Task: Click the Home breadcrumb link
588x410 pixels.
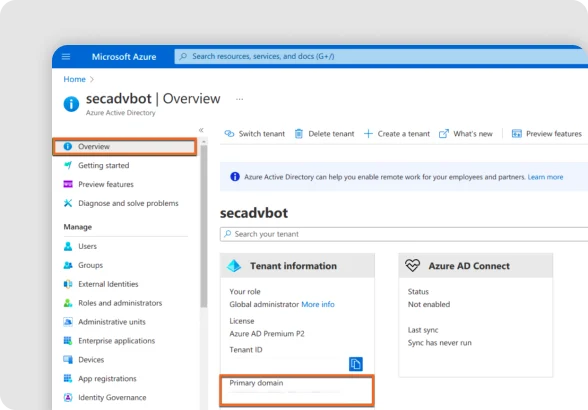Action: point(74,79)
